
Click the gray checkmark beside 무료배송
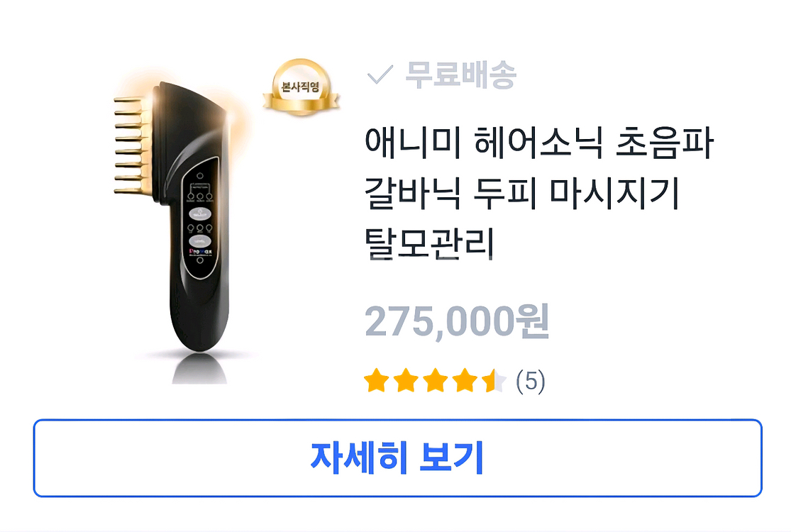tap(380, 74)
